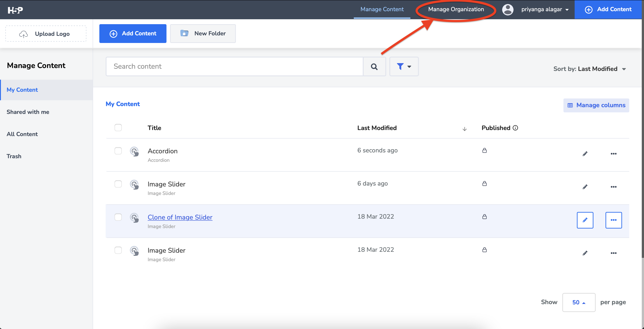Screen dimensions: 644x329
Task: Open the filter dropdown
Action: 404,66
